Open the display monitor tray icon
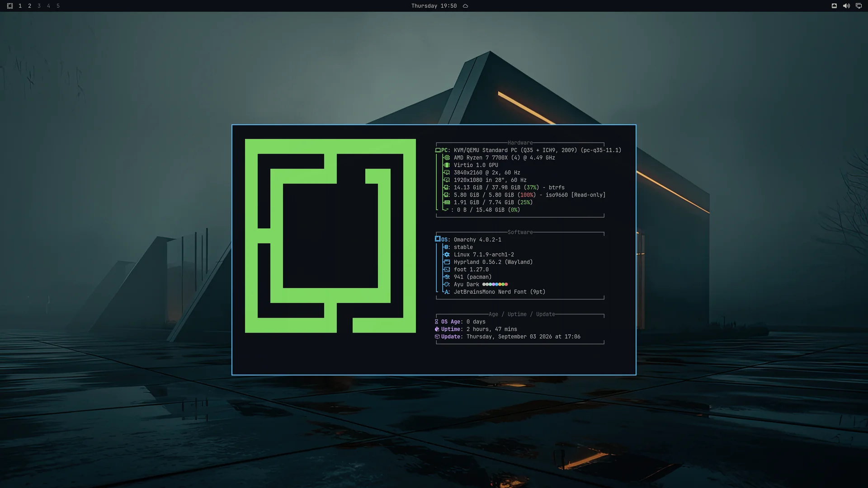 859,6
